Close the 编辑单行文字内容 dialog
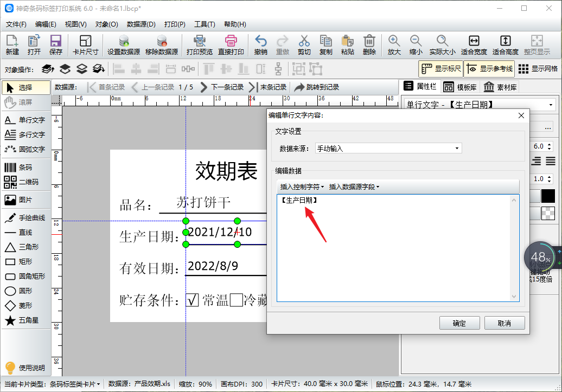 point(521,115)
